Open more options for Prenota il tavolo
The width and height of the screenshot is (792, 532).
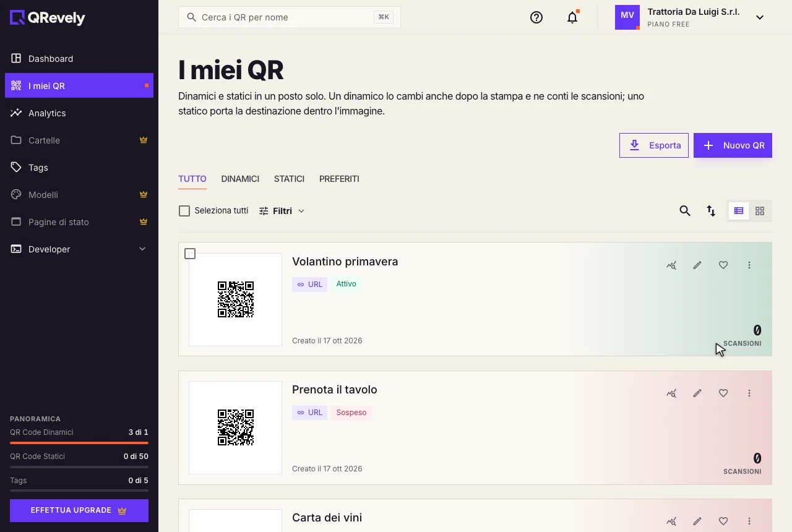pyautogui.click(x=749, y=393)
